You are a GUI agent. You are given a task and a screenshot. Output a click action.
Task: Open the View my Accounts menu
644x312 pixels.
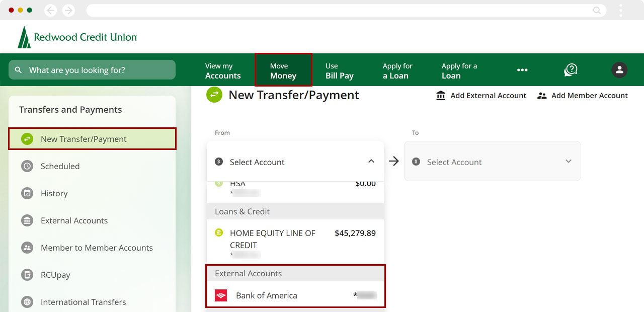pyautogui.click(x=223, y=71)
